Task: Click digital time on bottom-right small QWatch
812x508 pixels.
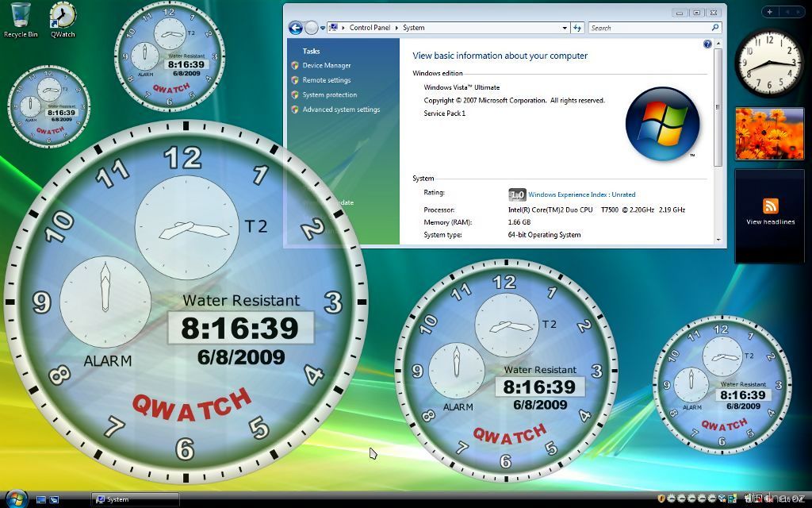Action: pyautogui.click(x=742, y=395)
